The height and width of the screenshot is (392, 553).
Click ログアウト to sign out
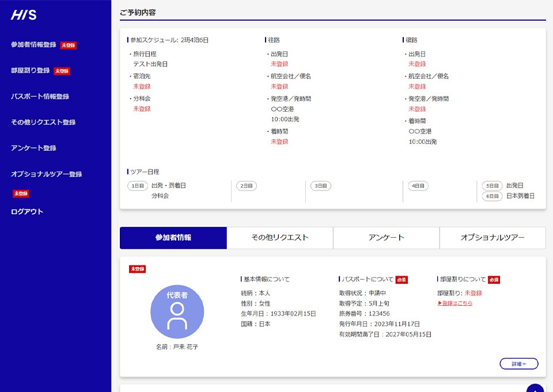tap(27, 212)
